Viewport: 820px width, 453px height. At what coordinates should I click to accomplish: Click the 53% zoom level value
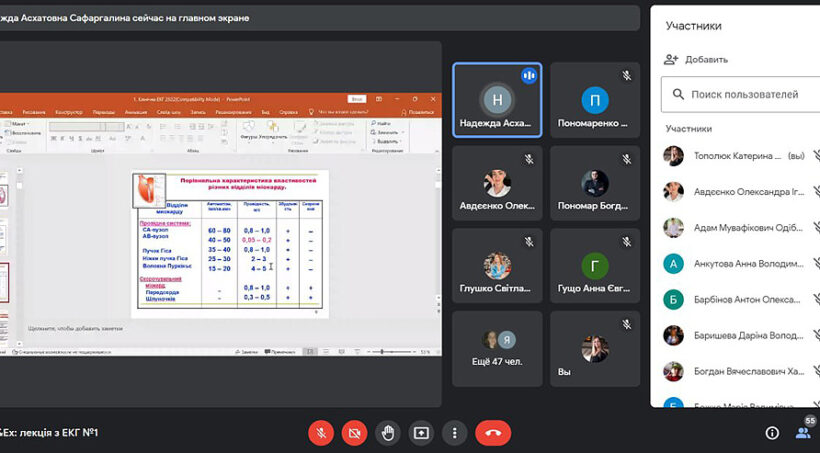click(x=425, y=352)
